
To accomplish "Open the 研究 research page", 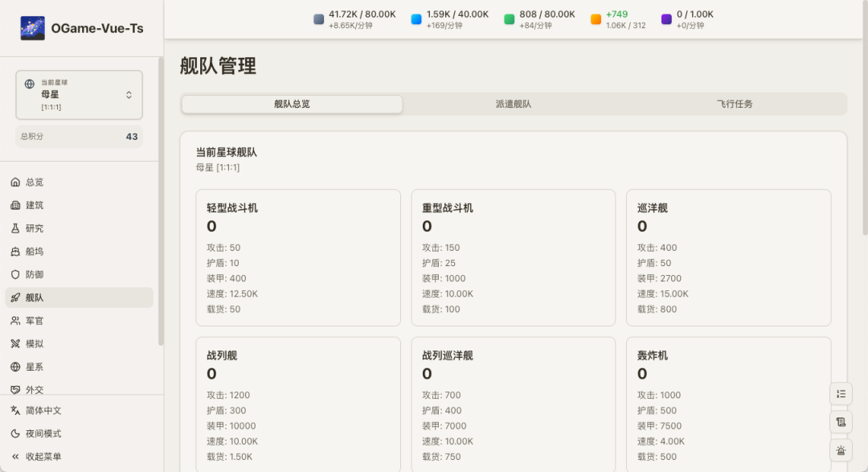I will (x=35, y=228).
